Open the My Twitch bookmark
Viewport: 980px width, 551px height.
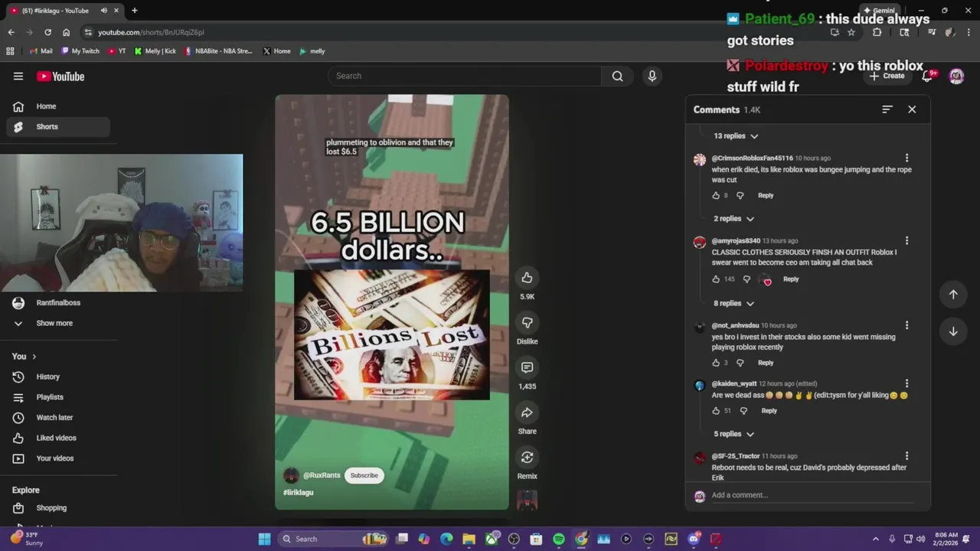coord(80,51)
